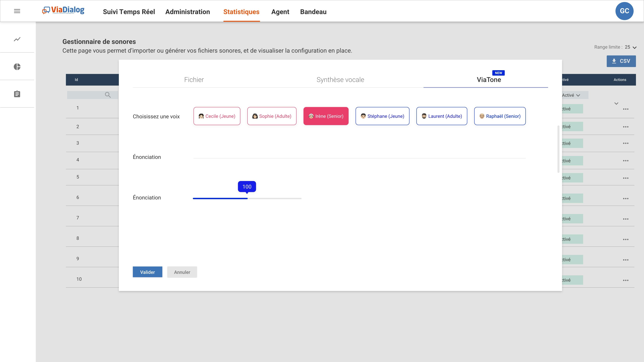This screenshot has width=644, height=362.
Task: Open the Administration menu item
Action: point(187,12)
